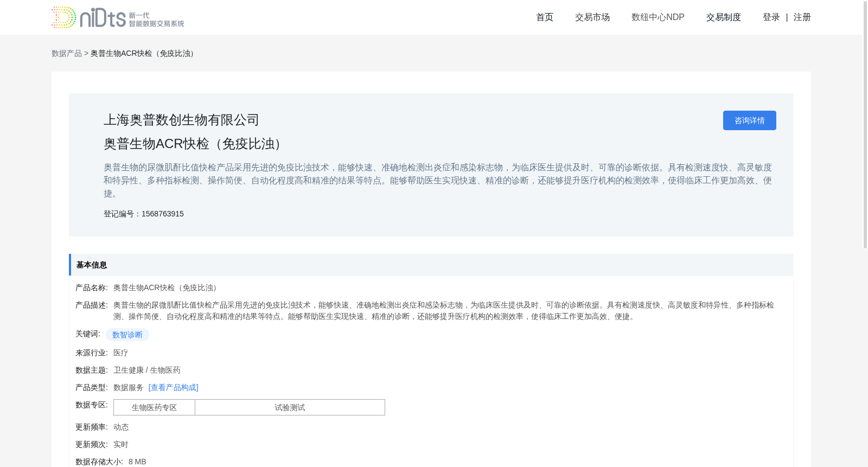The image size is (868, 467).
Task: Click the 卫生健康 / 生物医药 value
Action: [147, 370]
